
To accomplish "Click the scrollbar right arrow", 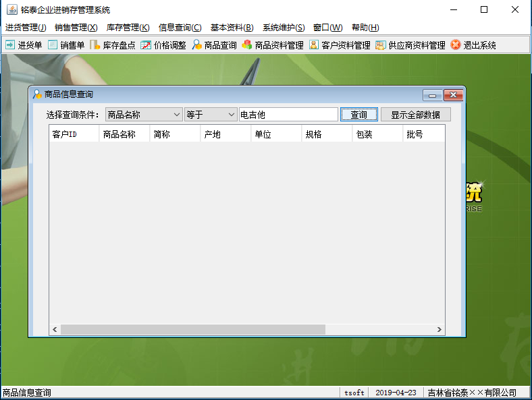I will [439, 329].
